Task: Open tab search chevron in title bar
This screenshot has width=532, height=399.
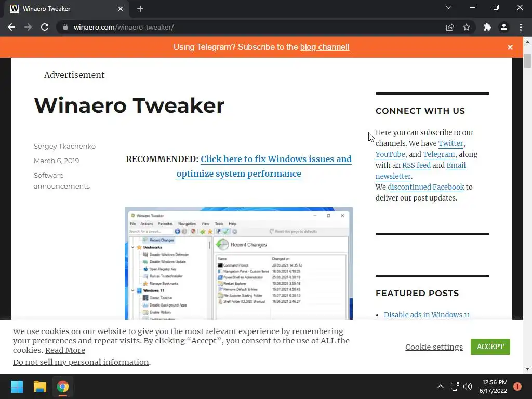Action: pyautogui.click(x=448, y=7)
